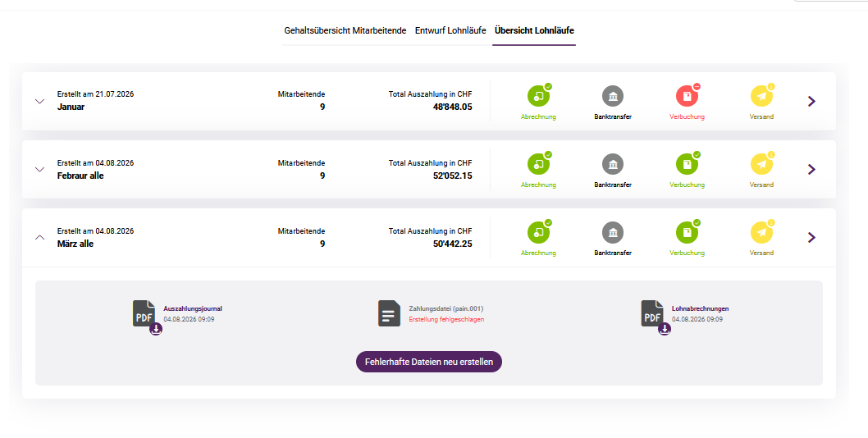868x438 pixels.
Task: Open red Verbuchung icon for Januar
Action: (687, 96)
